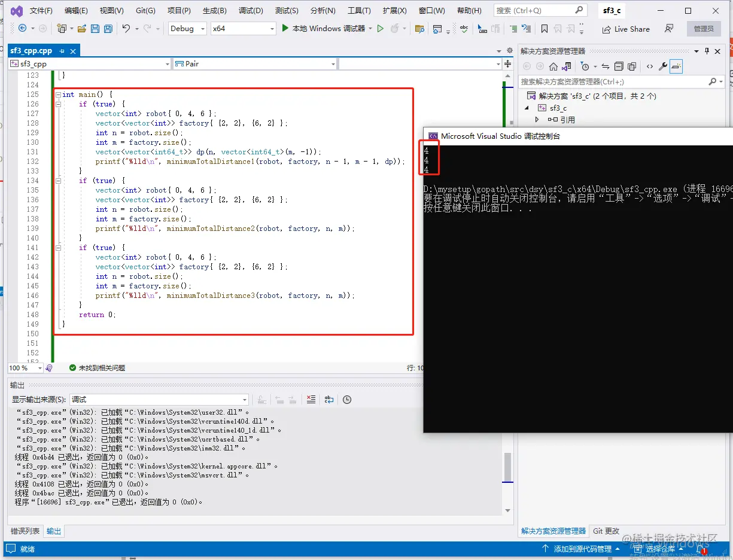Viewport: 733px width, 560px height.
Task: Collapse the sf3_c project node
Action: coord(527,108)
